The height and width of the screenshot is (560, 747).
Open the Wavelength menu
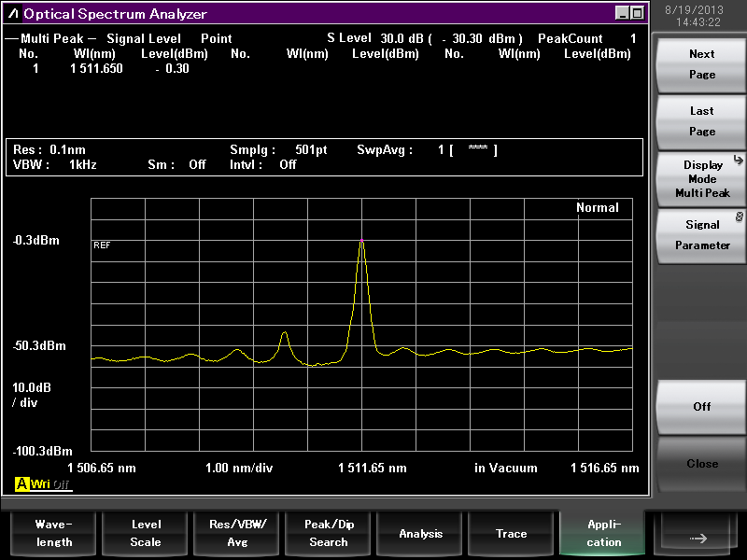[54, 534]
